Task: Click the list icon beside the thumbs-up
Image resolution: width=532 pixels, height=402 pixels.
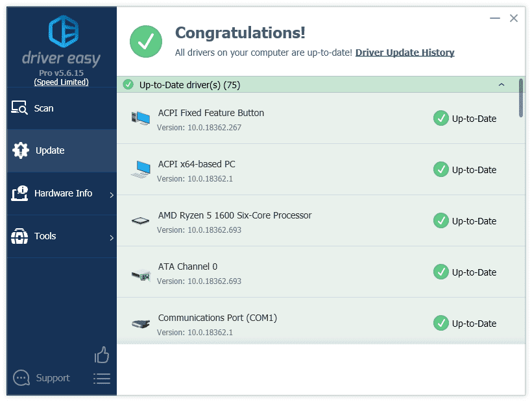Action: pyautogui.click(x=102, y=379)
